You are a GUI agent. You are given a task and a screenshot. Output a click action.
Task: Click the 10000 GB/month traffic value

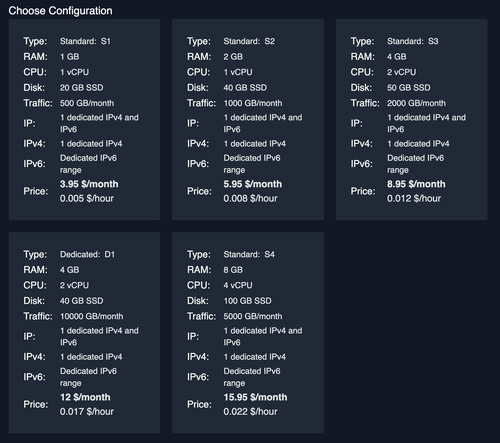point(92,316)
